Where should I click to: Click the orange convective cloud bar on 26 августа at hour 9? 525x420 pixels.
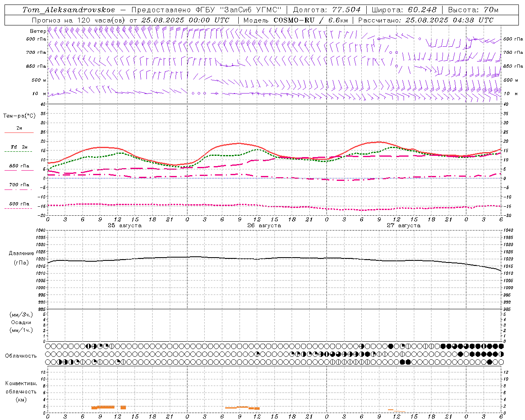point(242,408)
